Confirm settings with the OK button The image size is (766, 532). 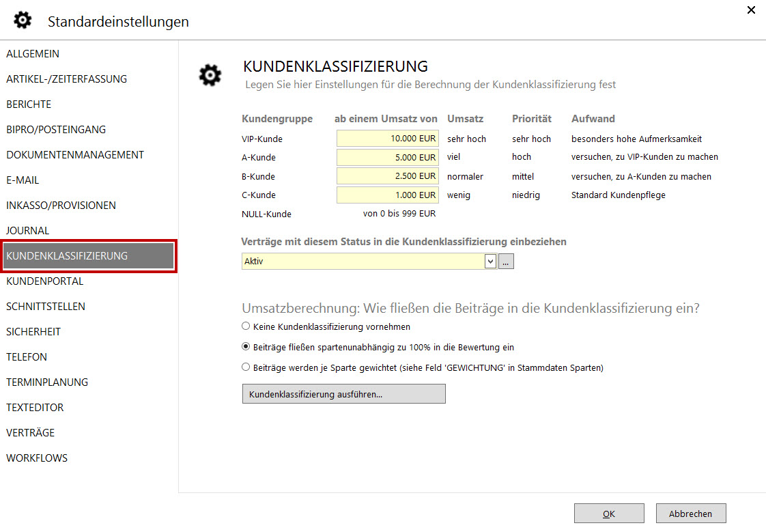point(609,514)
